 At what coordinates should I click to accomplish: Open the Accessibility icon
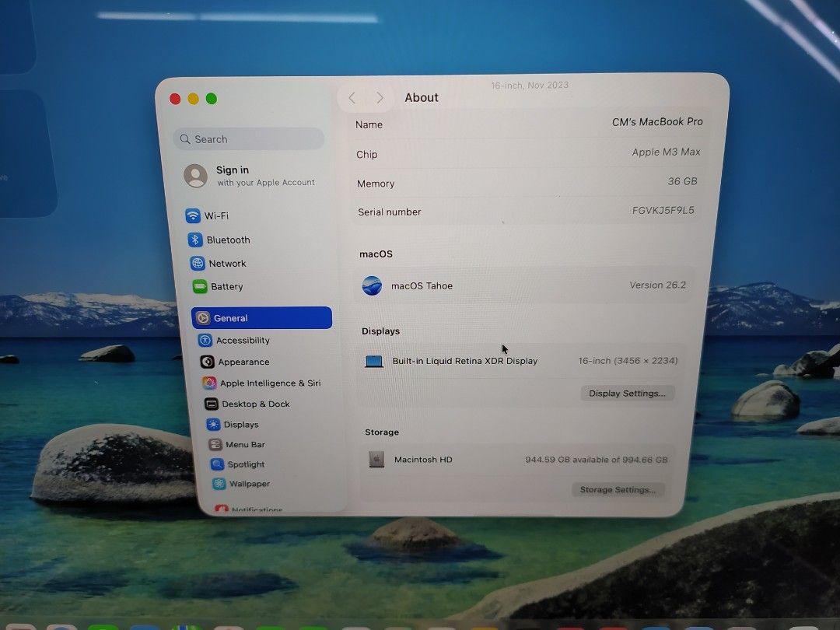coord(205,340)
